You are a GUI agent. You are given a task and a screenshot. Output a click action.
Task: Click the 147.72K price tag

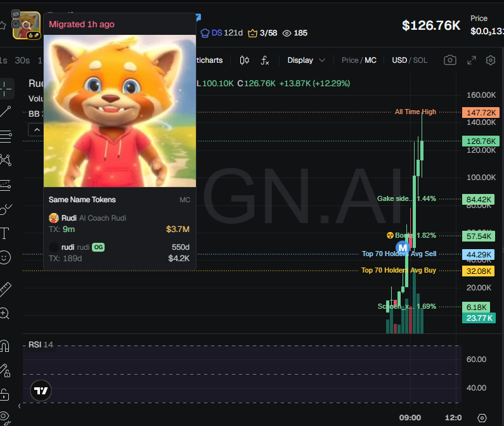[481, 113]
